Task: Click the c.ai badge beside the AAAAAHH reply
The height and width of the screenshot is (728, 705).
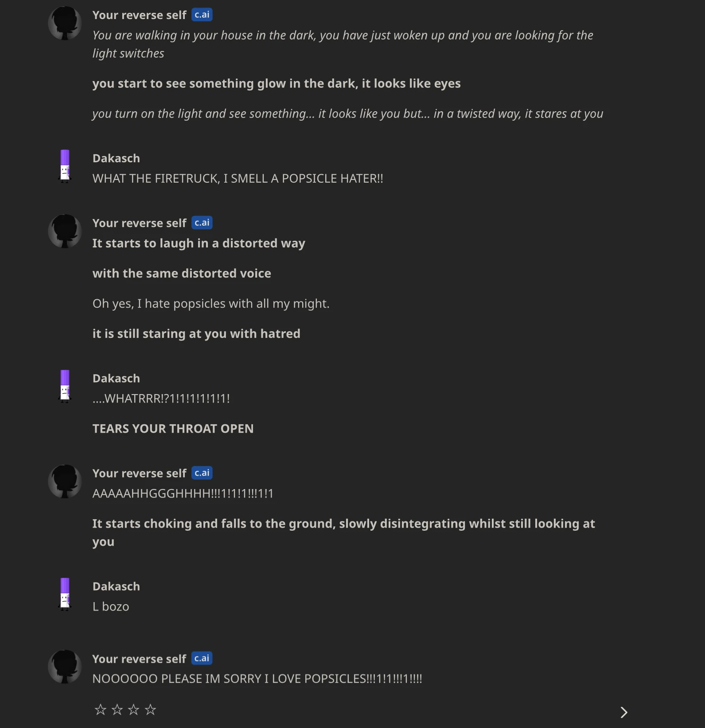Action: pyautogui.click(x=203, y=473)
